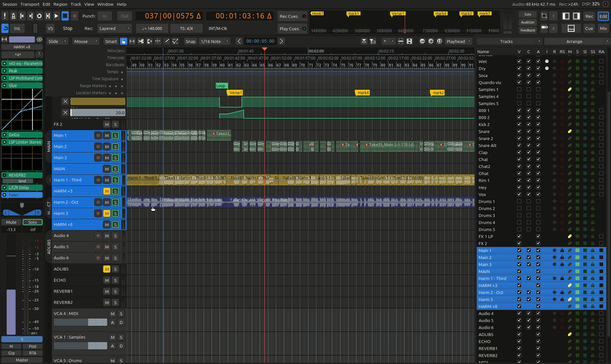Enable loop playback in the transport
Viewport: 611px width, 364px height.
click(x=40, y=16)
